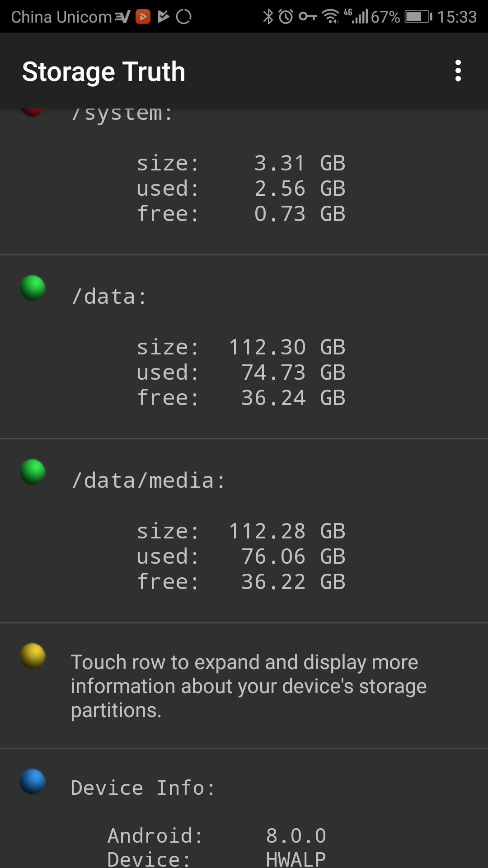
Task: Tap the 'Touch row to expand' hint text
Action: (249, 686)
